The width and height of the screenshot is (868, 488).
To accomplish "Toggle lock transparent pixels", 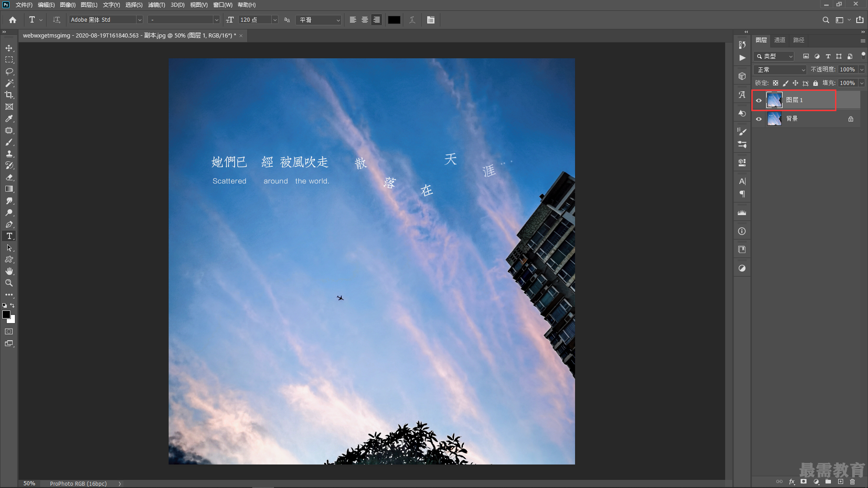I will [x=775, y=83].
